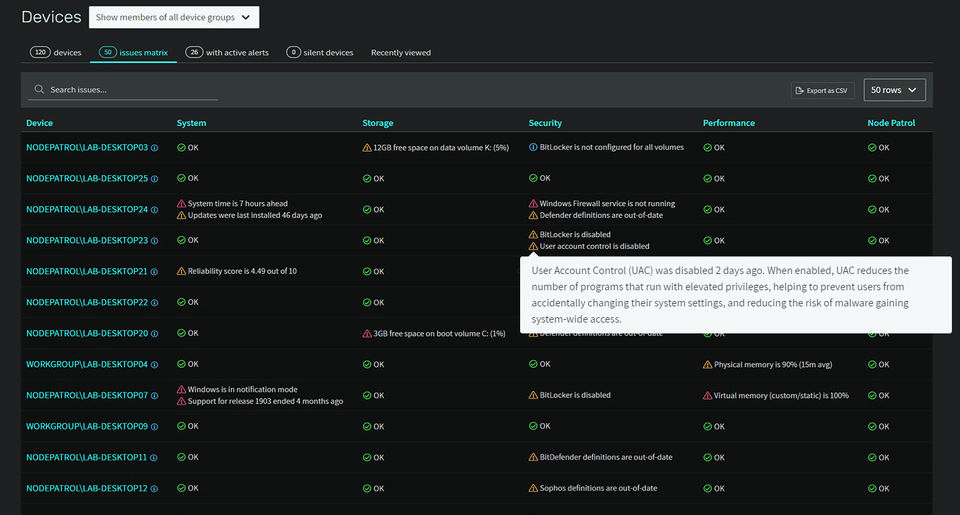
Task: Sort by the Node Patrol column header
Action: pos(891,123)
